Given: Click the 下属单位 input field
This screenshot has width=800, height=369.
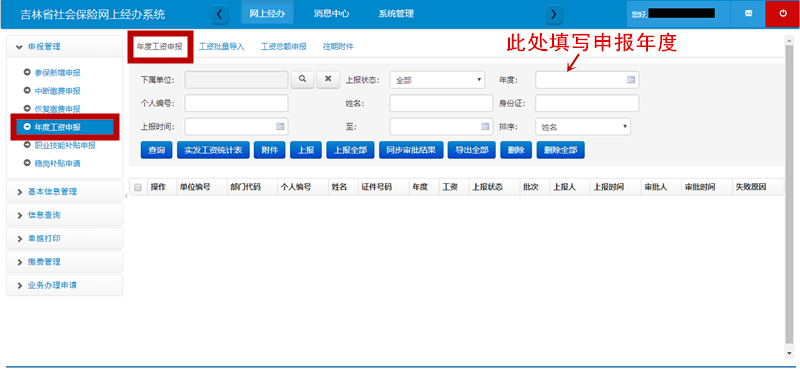Looking at the screenshot, I should coord(236,80).
